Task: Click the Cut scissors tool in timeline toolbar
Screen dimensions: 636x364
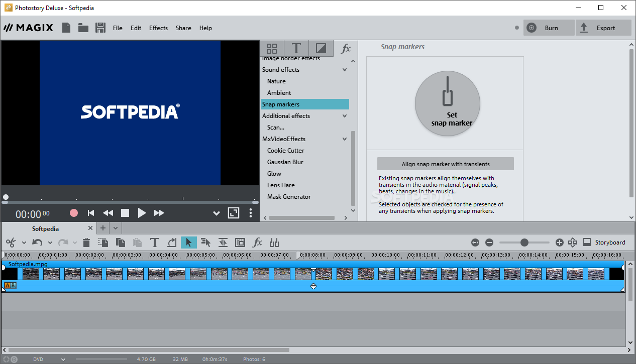Action: [x=11, y=242]
